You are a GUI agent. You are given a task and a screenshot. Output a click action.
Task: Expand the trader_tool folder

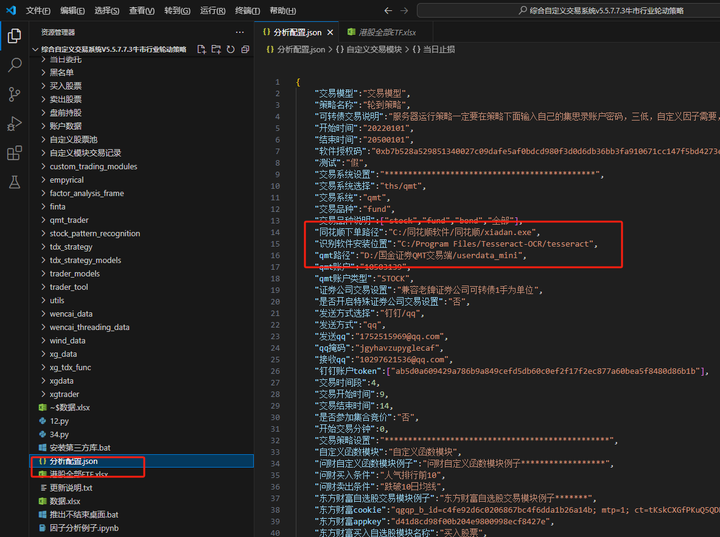coord(69,287)
